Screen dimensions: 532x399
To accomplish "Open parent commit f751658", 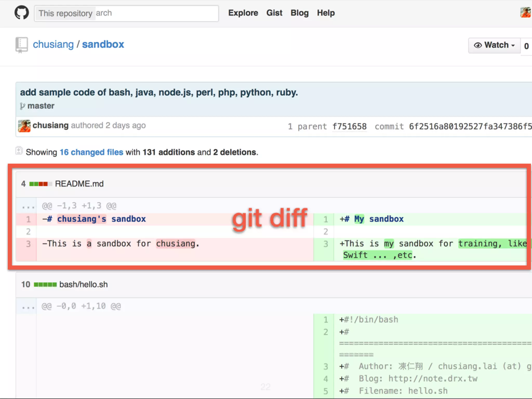I will [349, 127].
